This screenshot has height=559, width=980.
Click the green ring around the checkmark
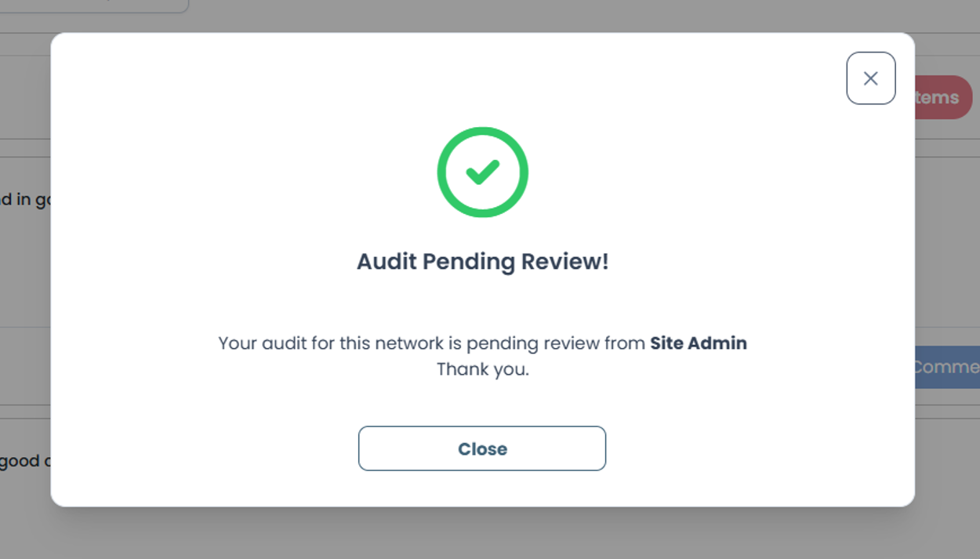tap(444, 172)
